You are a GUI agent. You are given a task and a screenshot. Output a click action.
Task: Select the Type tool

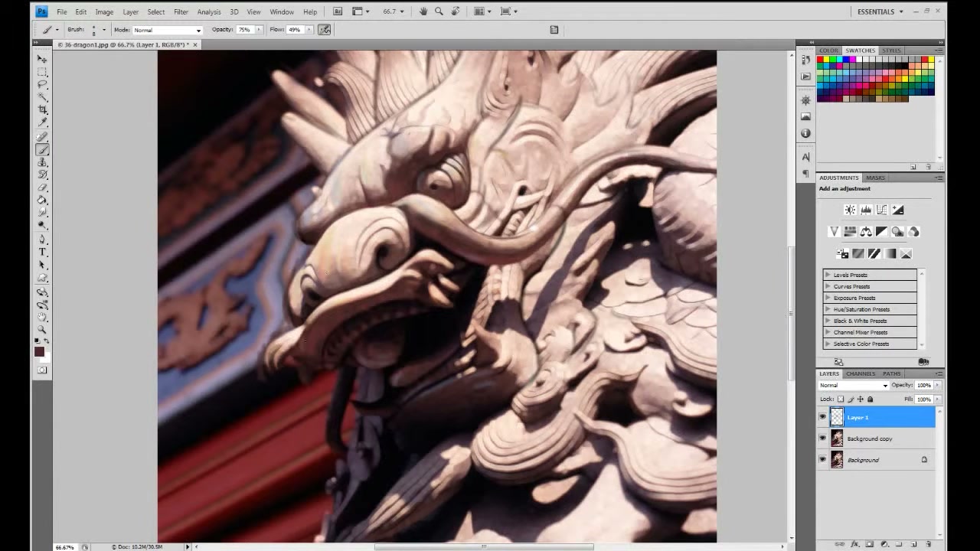(42, 253)
